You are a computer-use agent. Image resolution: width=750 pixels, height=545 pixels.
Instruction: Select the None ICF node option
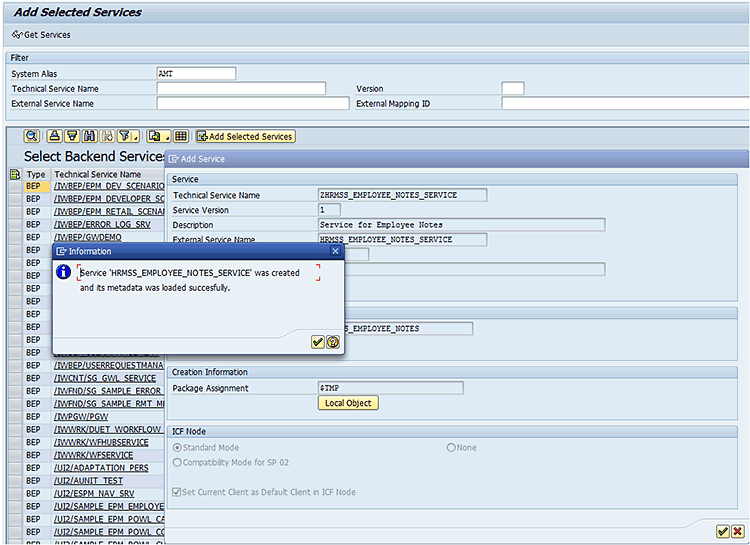coord(451,448)
